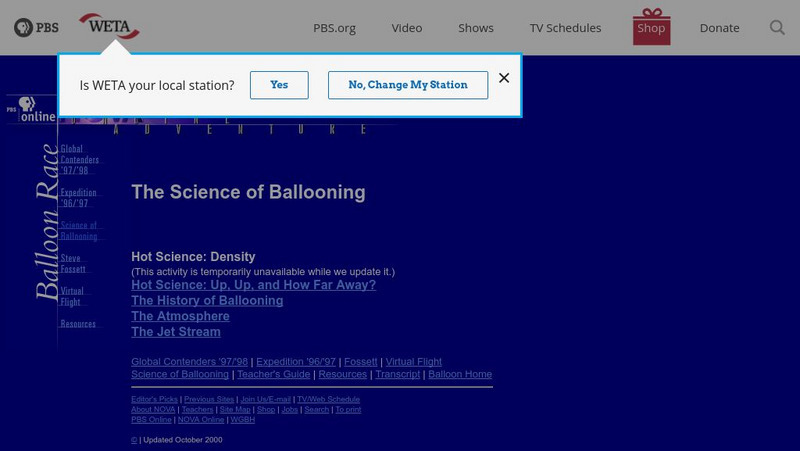Open the Video menu item
The image size is (800, 451).
407,28
